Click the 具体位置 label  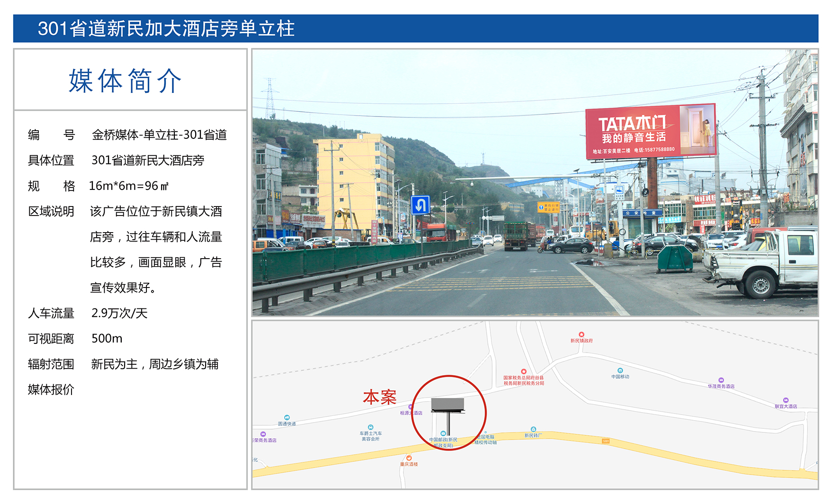point(51,161)
